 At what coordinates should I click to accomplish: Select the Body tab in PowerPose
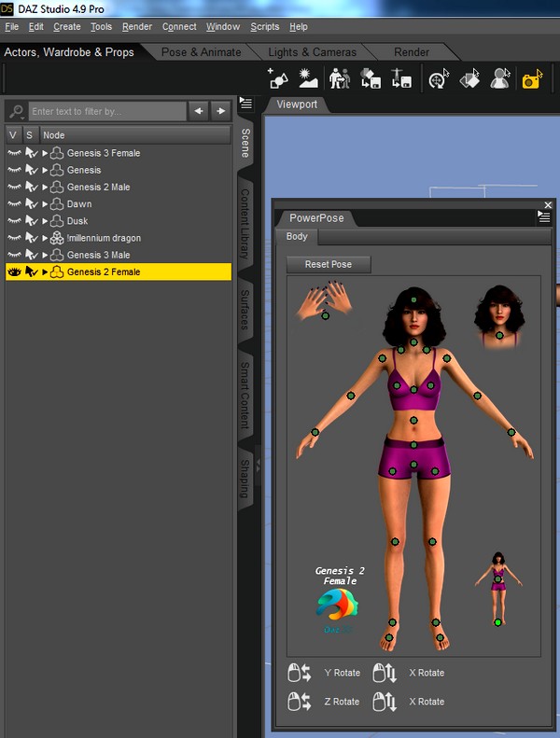click(x=297, y=237)
